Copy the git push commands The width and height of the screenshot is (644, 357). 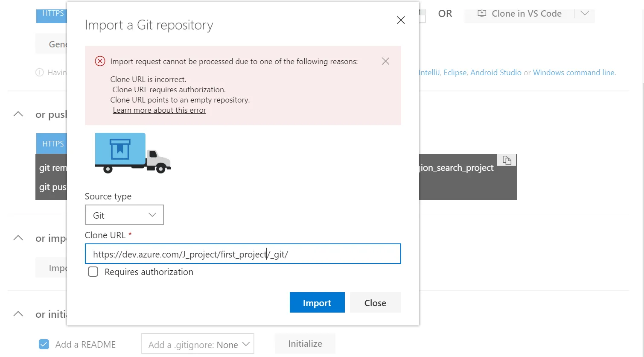click(507, 160)
